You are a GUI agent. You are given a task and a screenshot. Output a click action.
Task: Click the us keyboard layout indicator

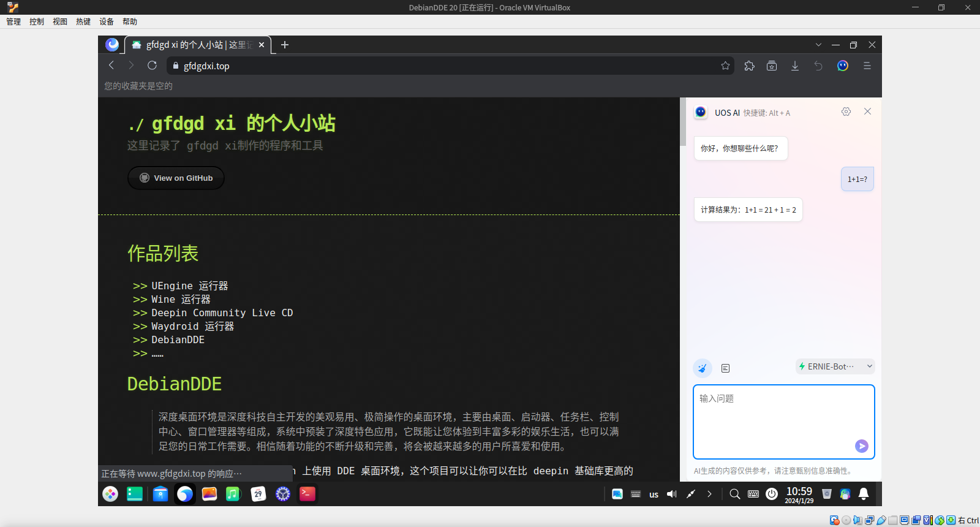click(x=654, y=495)
